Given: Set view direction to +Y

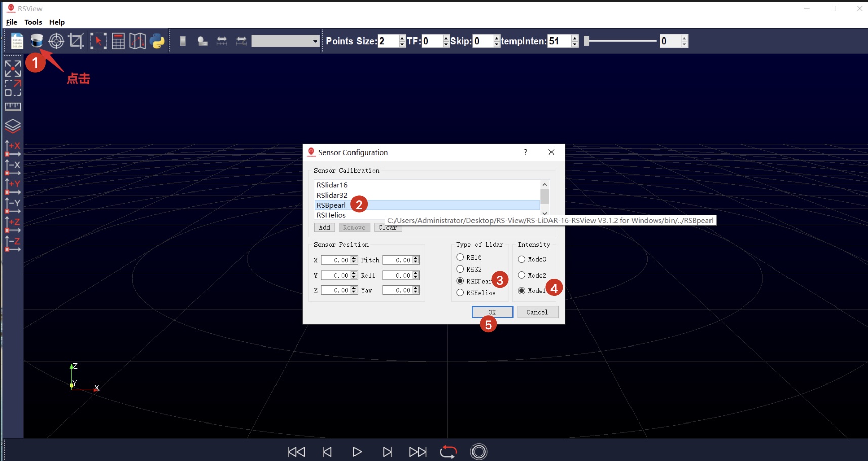Looking at the screenshot, I should click(13, 186).
